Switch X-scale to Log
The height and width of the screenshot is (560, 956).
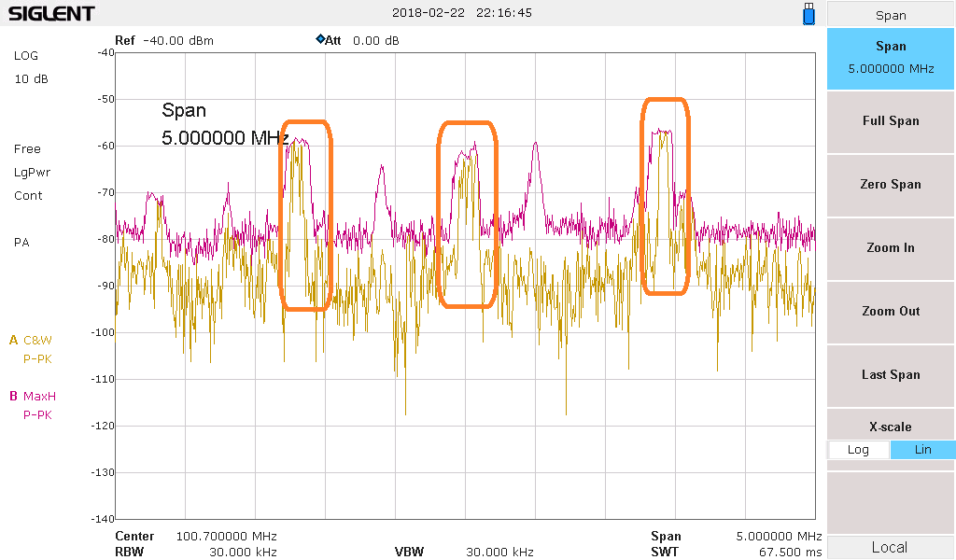click(858, 450)
